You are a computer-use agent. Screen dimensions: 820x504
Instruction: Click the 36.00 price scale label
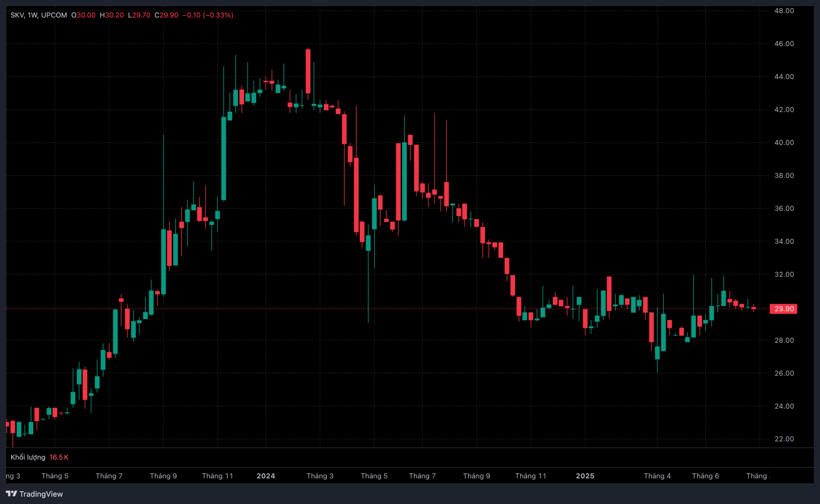784,208
